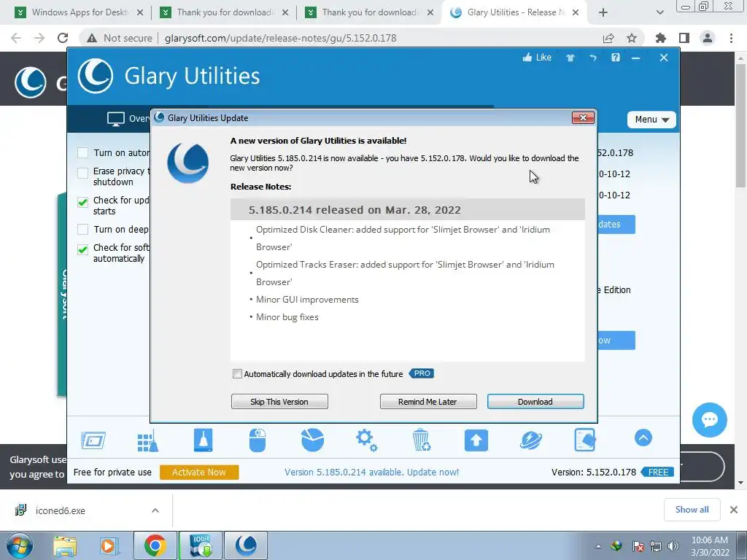Open the mouse-shaped Context Menu Manager icon
Image resolution: width=747 pixels, height=560 pixels.
tap(258, 440)
